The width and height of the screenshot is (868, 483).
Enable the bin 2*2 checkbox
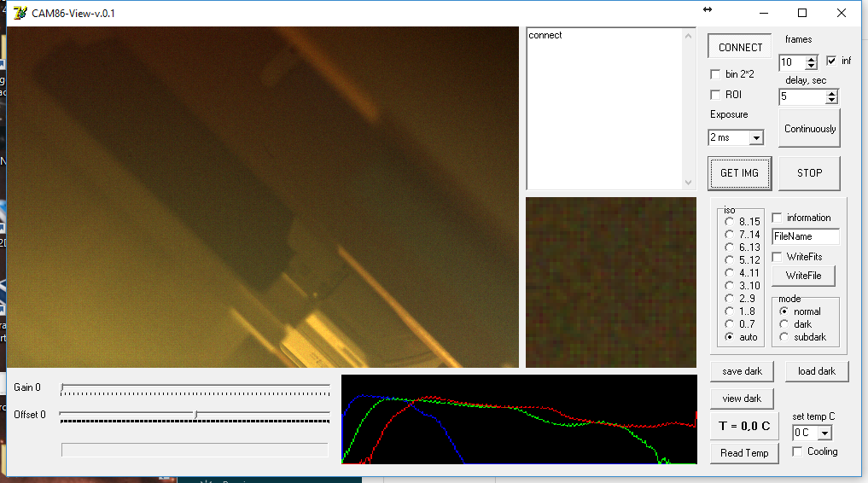pos(715,74)
